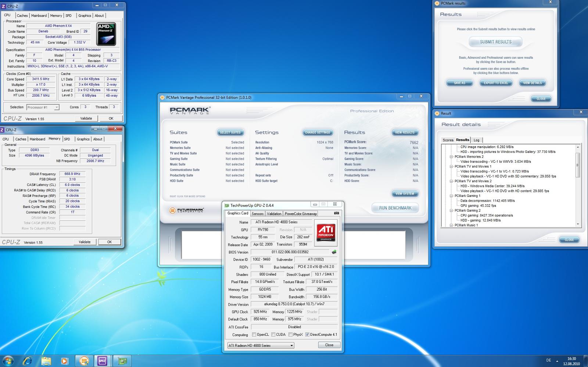Click the Result details scroll down arrow

click(x=578, y=224)
